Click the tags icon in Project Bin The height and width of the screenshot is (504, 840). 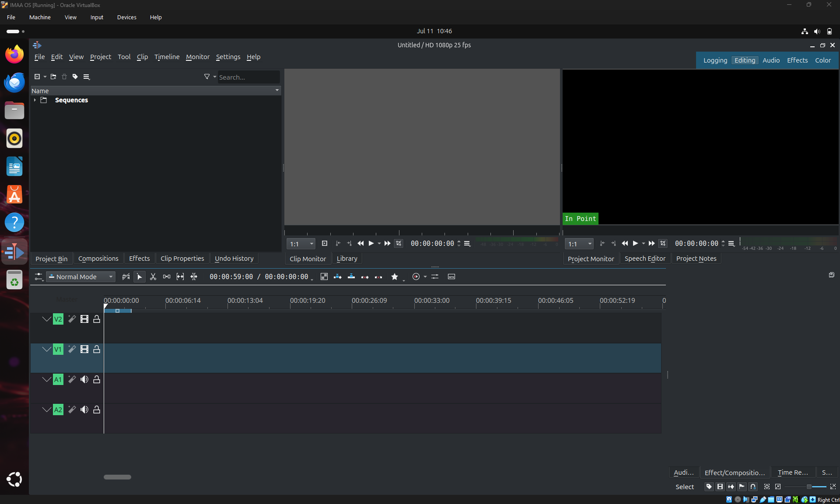[x=75, y=77]
